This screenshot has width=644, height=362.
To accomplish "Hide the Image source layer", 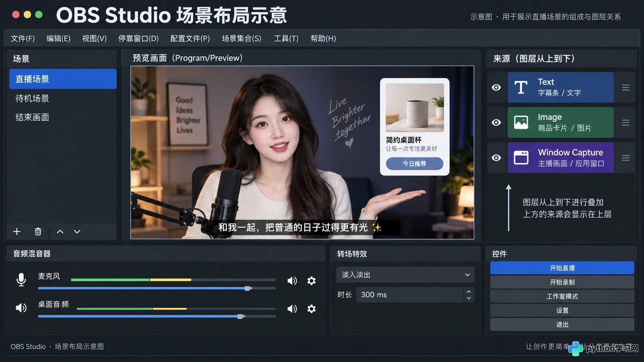I will [496, 122].
